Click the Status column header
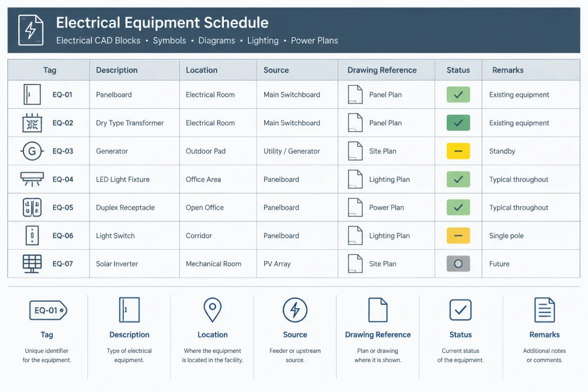The image size is (588, 392). pyautogui.click(x=458, y=70)
